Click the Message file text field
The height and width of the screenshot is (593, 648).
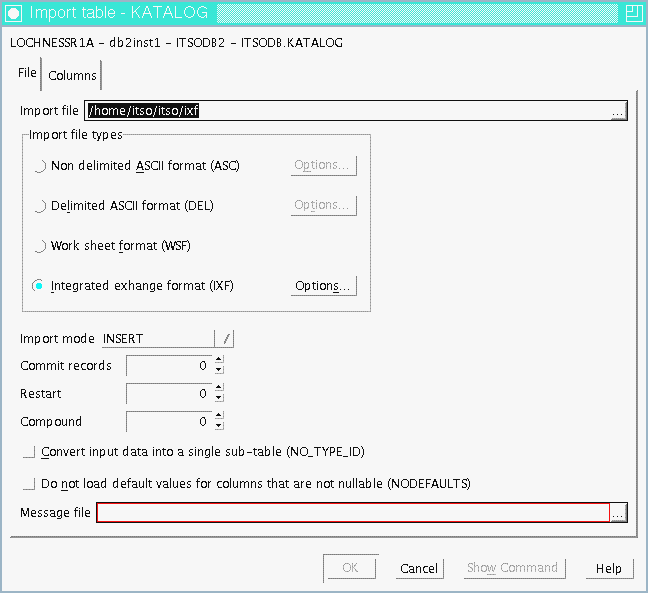point(352,513)
